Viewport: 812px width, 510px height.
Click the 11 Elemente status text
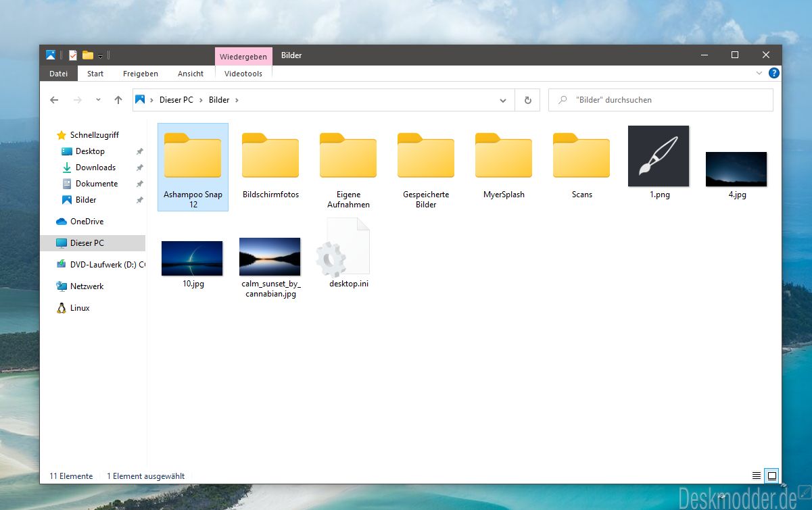pyautogui.click(x=71, y=476)
